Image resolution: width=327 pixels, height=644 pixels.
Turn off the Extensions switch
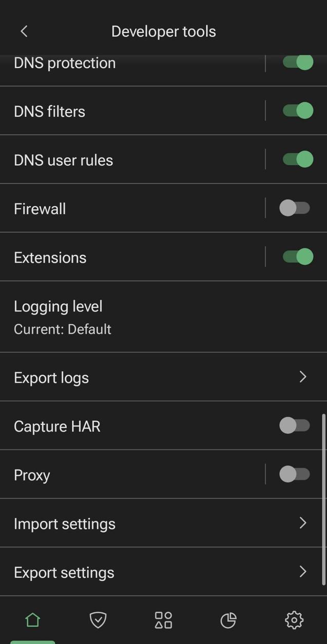pyautogui.click(x=297, y=256)
